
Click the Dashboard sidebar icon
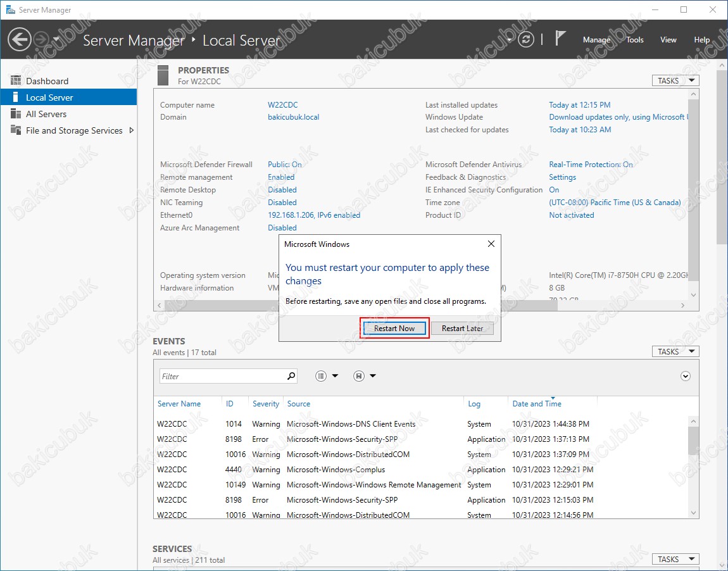point(16,81)
